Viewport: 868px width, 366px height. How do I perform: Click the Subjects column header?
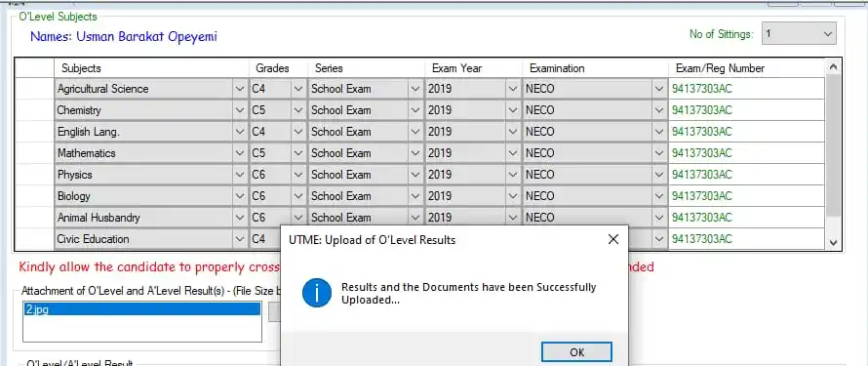click(152, 68)
